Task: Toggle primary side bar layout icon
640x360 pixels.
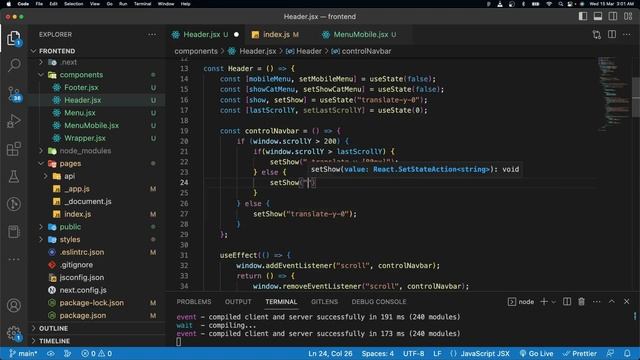Action: (x=583, y=16)
